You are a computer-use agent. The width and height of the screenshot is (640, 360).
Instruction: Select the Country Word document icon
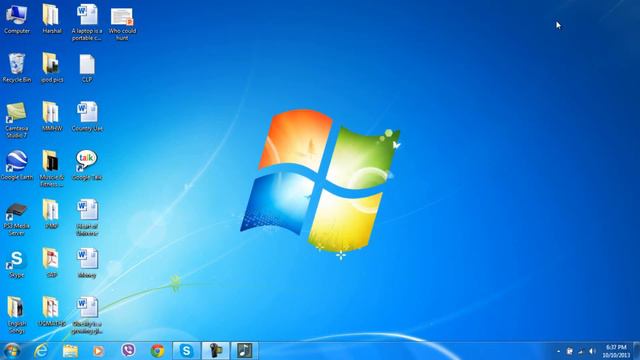coord(87,117)
